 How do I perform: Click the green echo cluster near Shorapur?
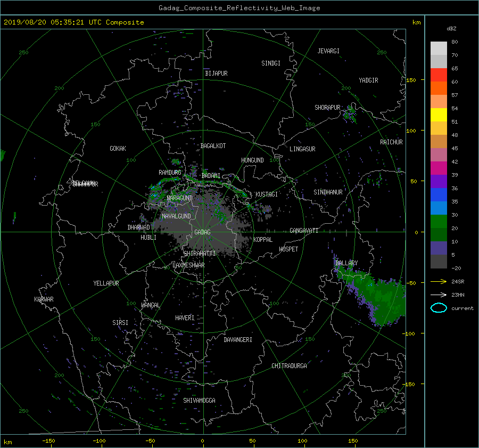click(x=350, y=114)
